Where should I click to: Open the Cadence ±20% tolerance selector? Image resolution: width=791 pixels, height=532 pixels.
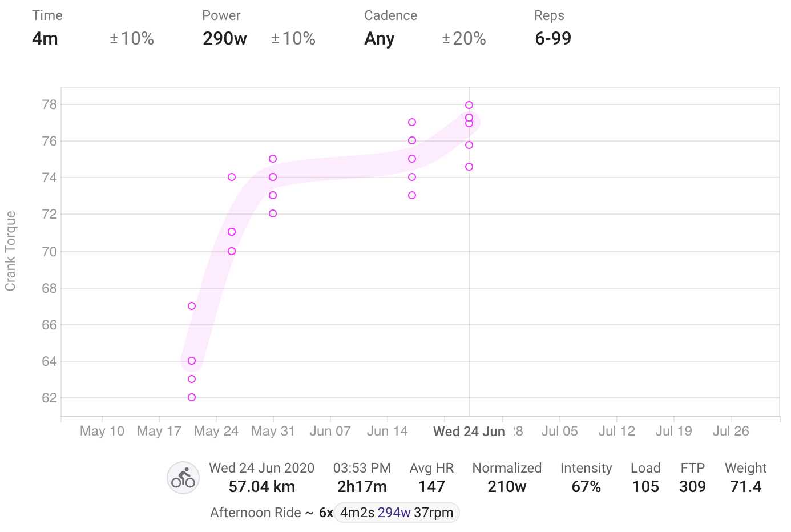pyautogui.click(x=463, y=39)
